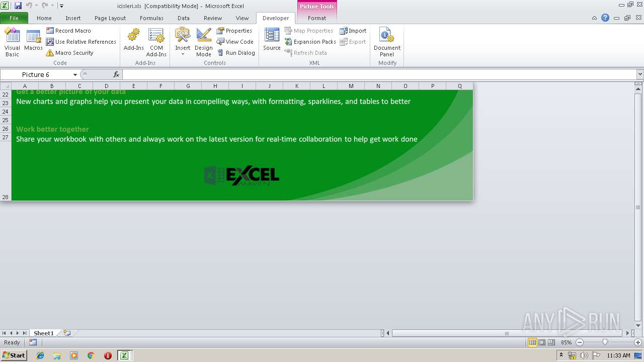
Task: Open Expansion Packs
Action: [310, 42]
